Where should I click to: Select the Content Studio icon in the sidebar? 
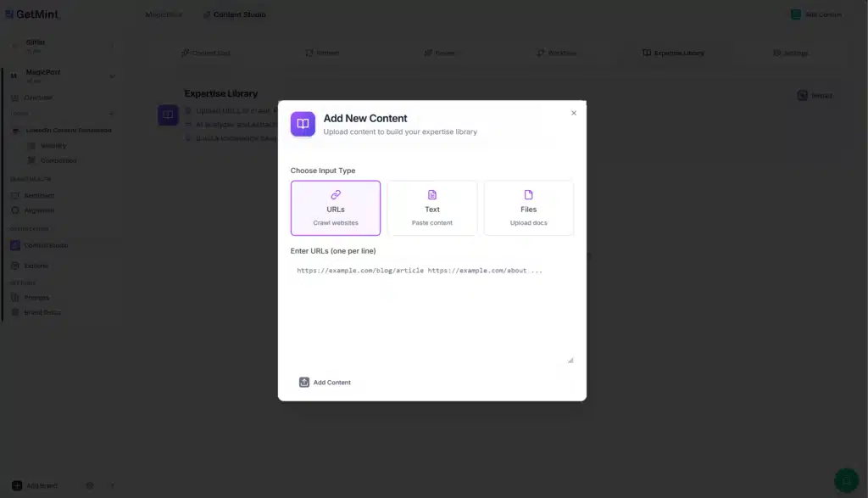15,245
